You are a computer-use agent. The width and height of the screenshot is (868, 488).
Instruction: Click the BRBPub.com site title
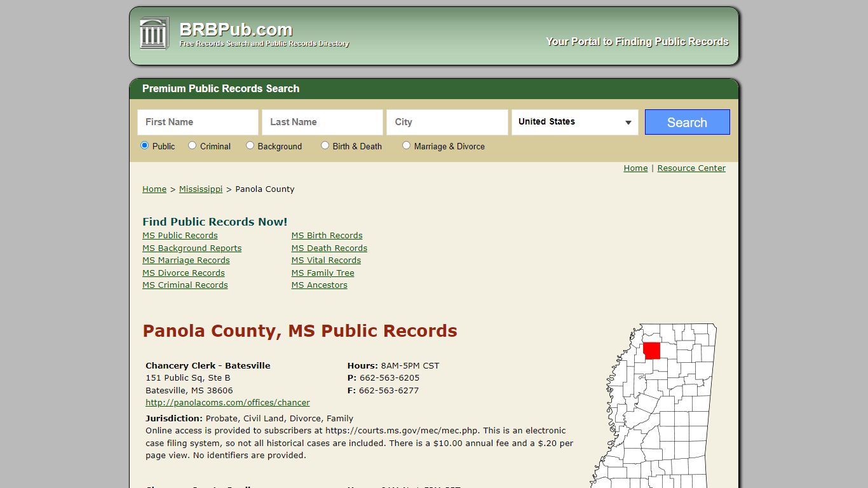click(236, 29)
